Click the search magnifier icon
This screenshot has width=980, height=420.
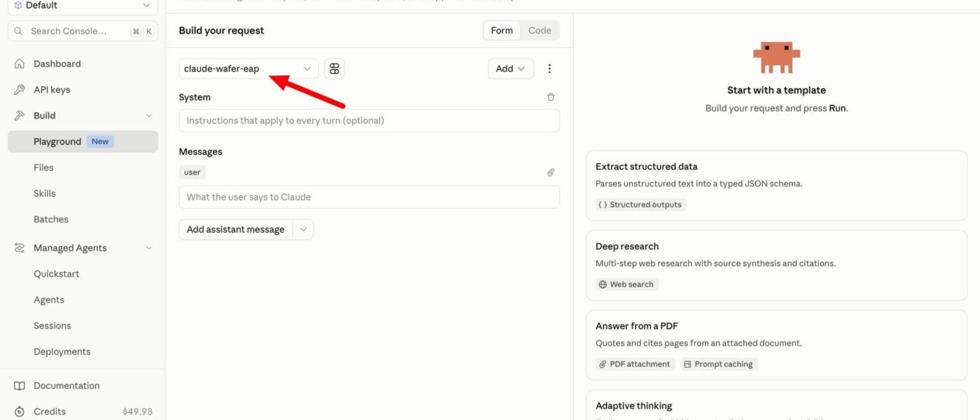pyautogui.click(x=20, y=31)
